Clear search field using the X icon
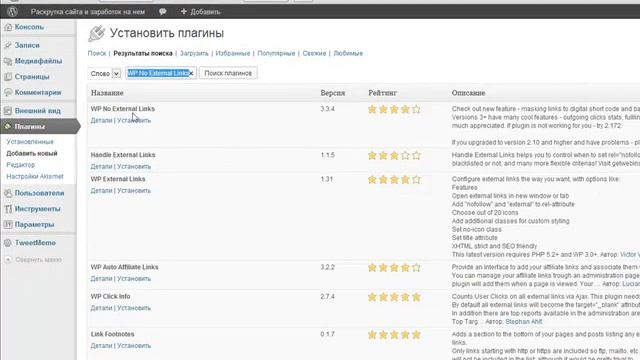This screenshot has height=360, width=640. coord(191,73)
